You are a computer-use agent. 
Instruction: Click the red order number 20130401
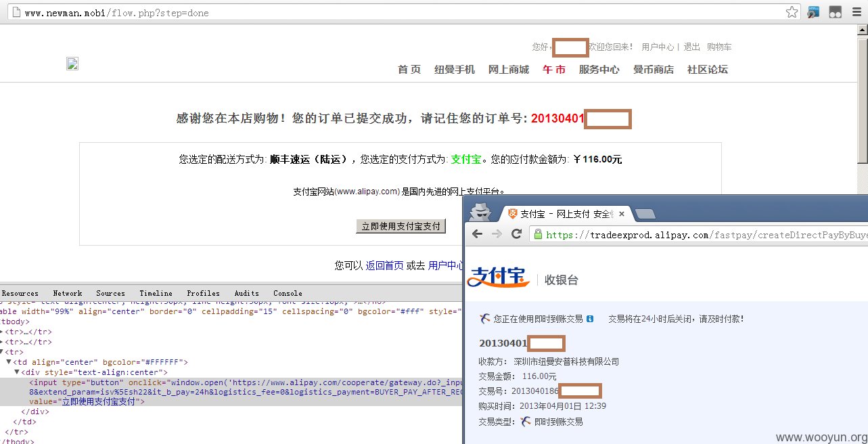point(557,118)
